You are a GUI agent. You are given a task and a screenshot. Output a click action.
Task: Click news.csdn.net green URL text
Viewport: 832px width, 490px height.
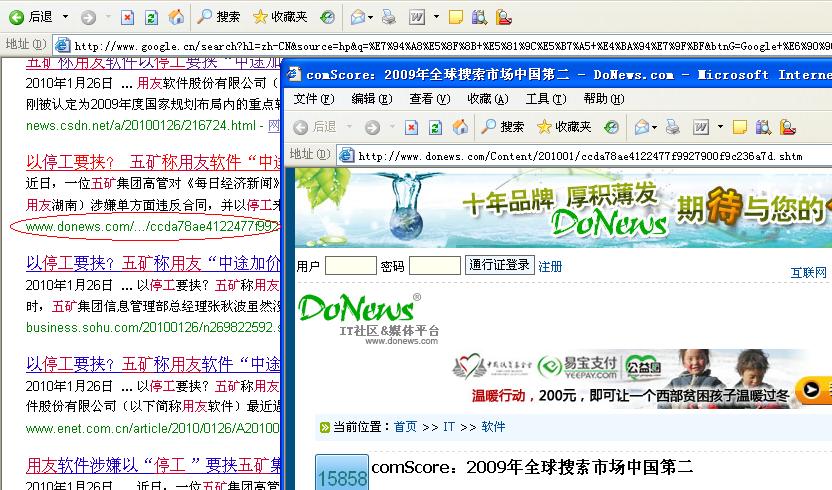pos(141,126)
